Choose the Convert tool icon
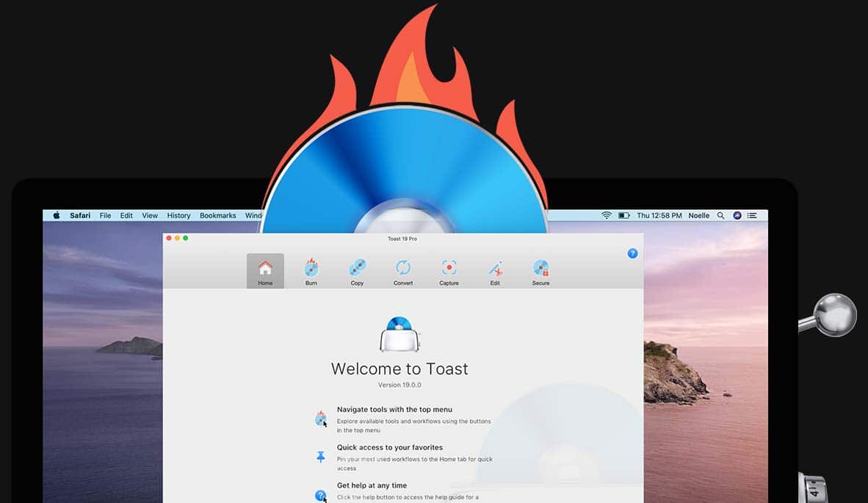This screenshot has height=503, width=868. (x=403, y=268)
